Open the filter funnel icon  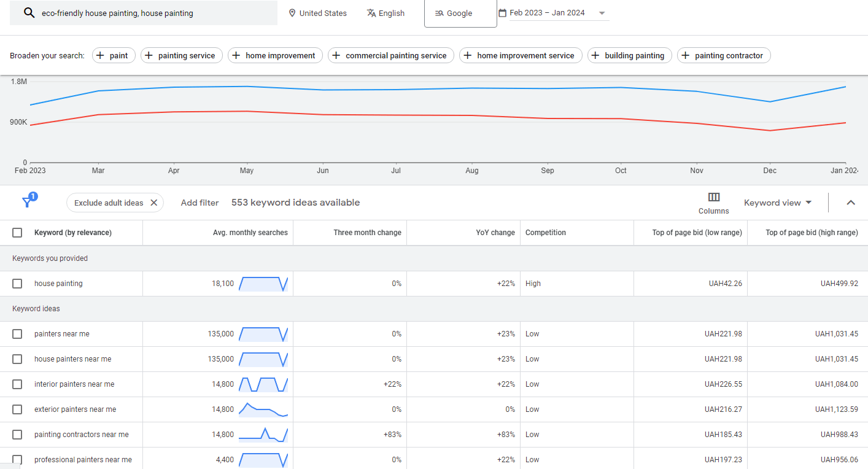(x=27, y=202)
